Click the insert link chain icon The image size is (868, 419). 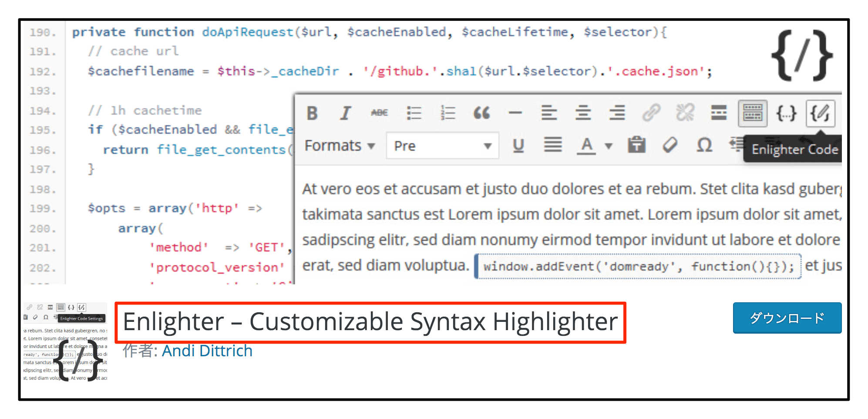pos(651,113)
